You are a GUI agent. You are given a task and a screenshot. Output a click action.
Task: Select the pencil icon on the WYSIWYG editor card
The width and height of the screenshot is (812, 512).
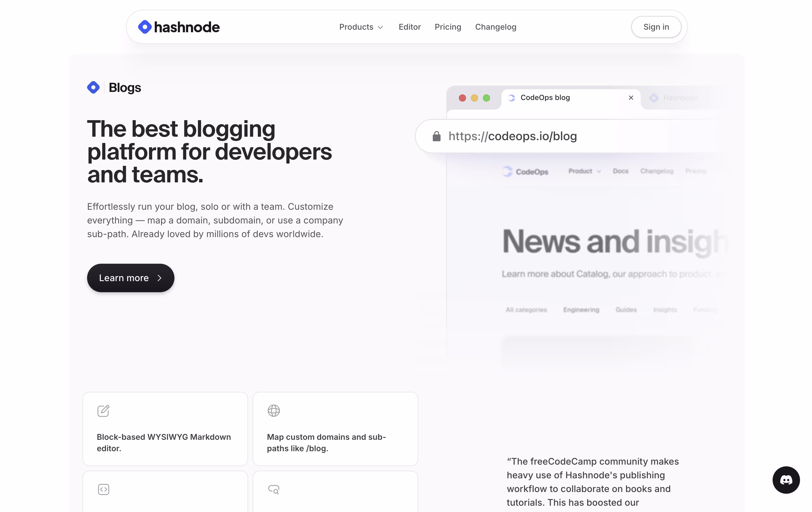[103, 411]
